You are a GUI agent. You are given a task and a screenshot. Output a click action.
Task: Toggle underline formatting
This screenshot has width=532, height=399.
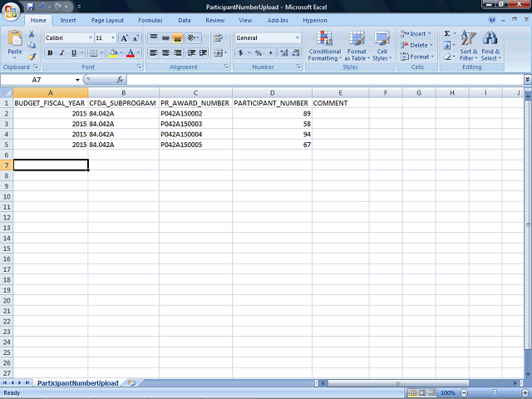point(73,53)
